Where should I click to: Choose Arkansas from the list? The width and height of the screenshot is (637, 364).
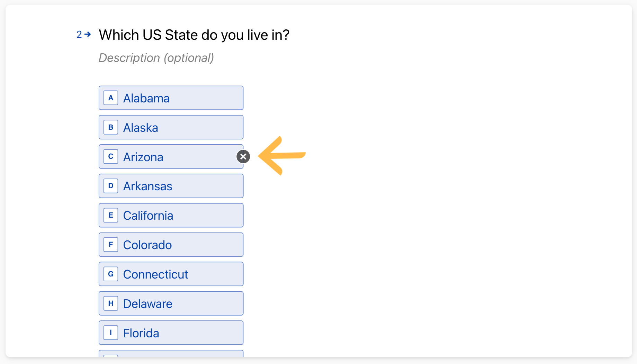(171, 186)
